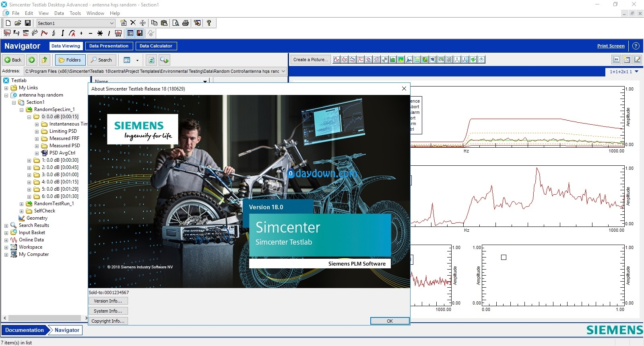Click the Paste clipboard icon
644x346 pixels.
pos(164,23)
